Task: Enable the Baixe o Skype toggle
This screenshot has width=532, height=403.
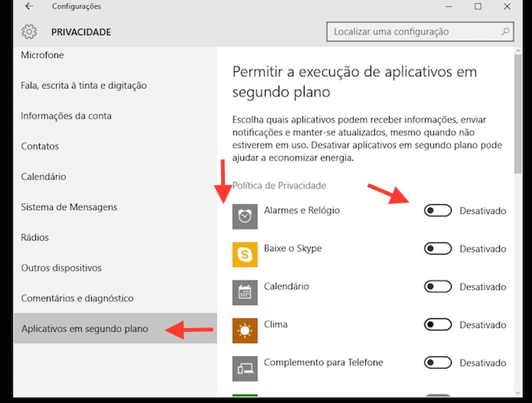Action: coord(437,248)
